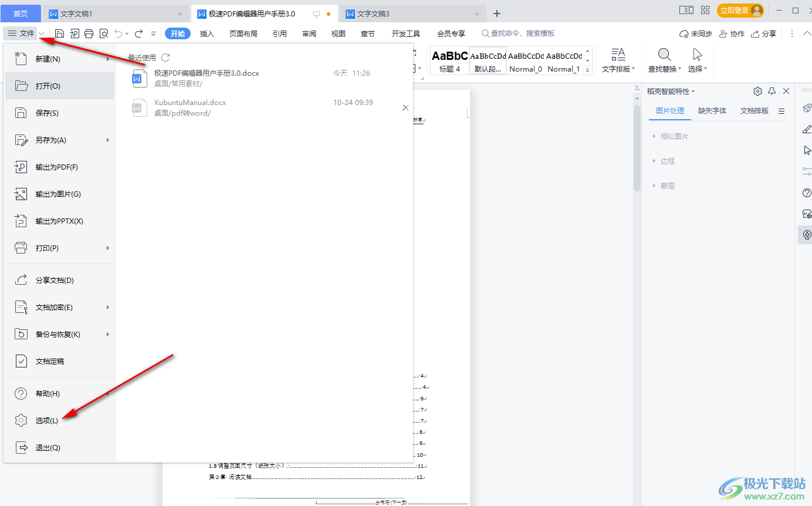The image size is (812, 506).
Task: Choose 输出为图片(G) menu entry
Action: (60, 194)
